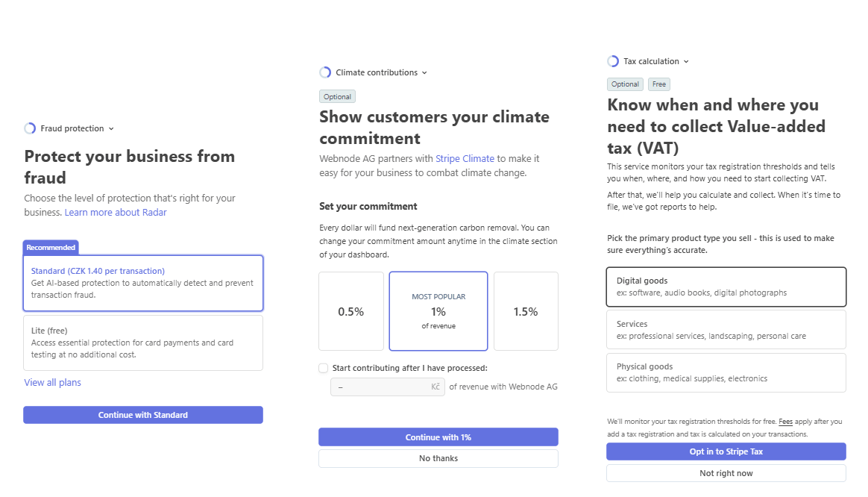Select Services product type
Screen dimensions: 868x497
[x=726, y=330]
